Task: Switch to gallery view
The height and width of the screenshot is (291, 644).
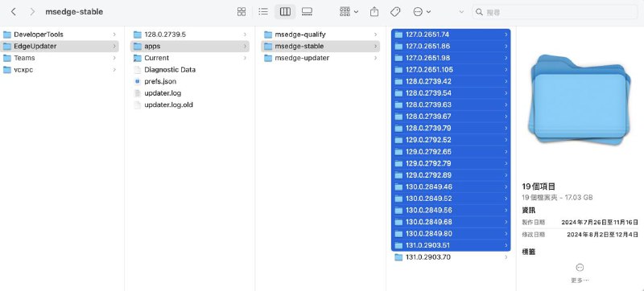Action: point(307,12)
